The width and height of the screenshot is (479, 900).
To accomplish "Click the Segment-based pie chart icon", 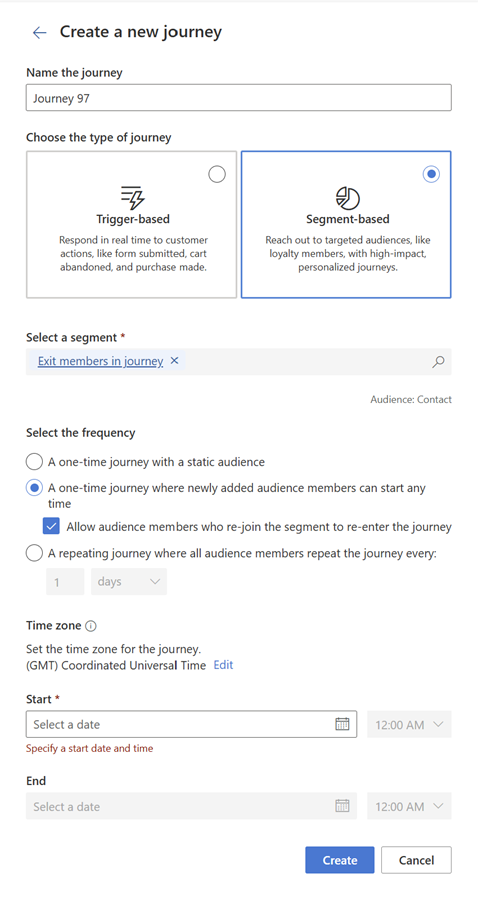I will tap(348, 199).
